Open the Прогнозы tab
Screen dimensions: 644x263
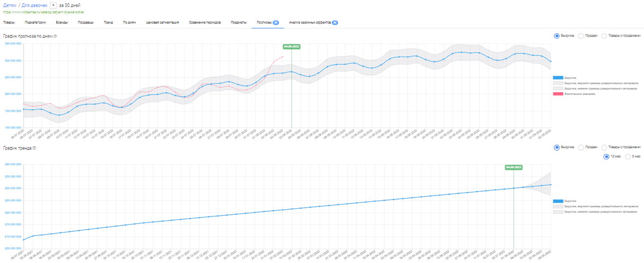267,23
